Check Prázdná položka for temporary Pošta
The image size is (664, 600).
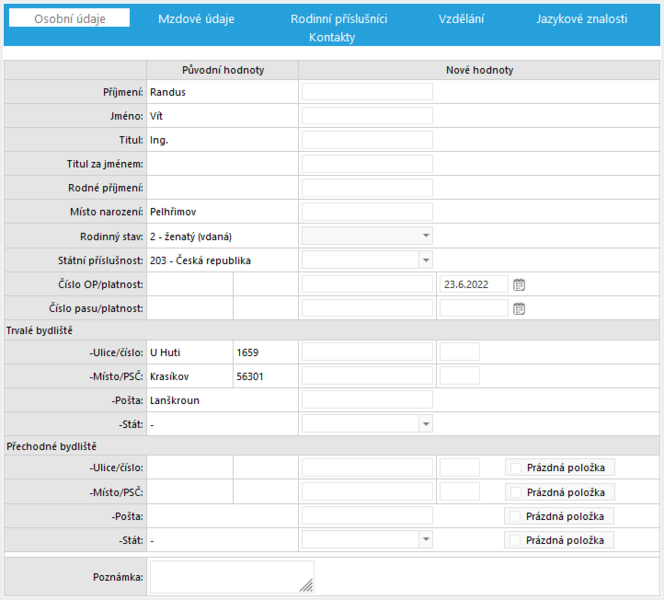515,516
